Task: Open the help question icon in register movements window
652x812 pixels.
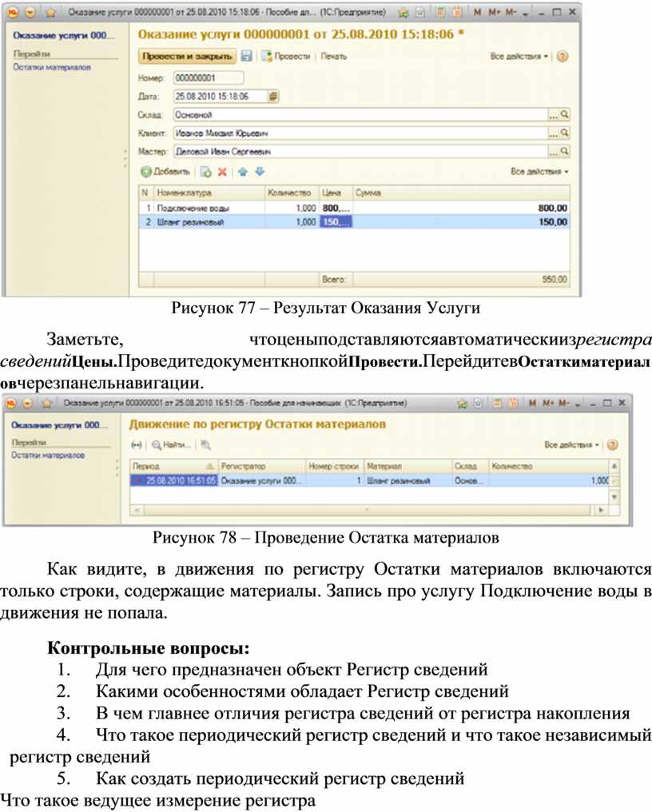Action: [x=612, y=445]
